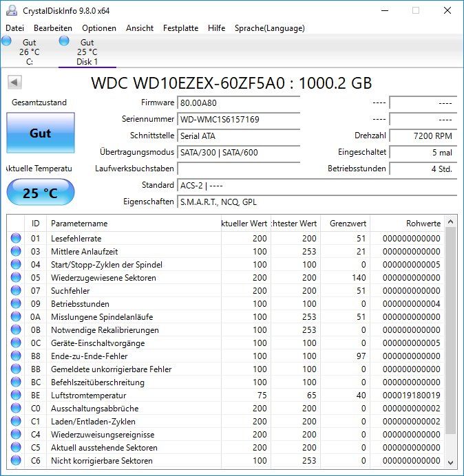
Task: Click status icon for Start/Stopp-Zyklen der Spindel
Action: coord(16,264)
